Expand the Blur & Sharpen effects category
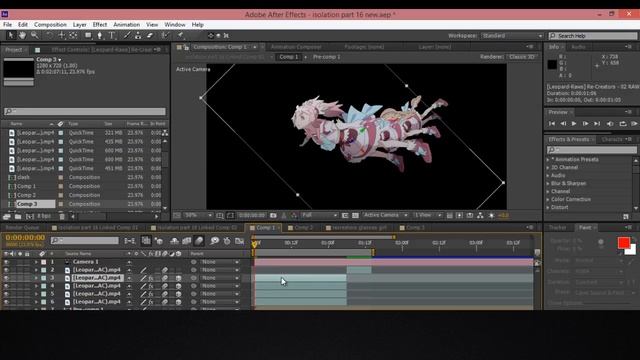640x360 pixels. tap(548, 184)
